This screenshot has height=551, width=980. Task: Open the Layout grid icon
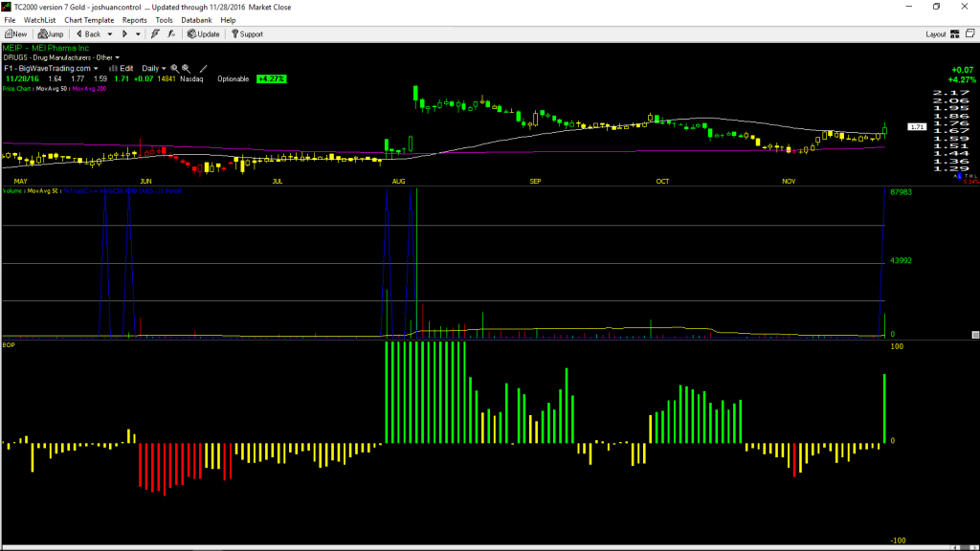click(955, 34)
